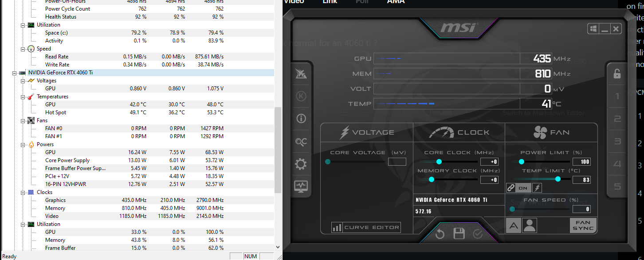
Task: Toggle the FAN SYNC button
Action: coord(583,225)
